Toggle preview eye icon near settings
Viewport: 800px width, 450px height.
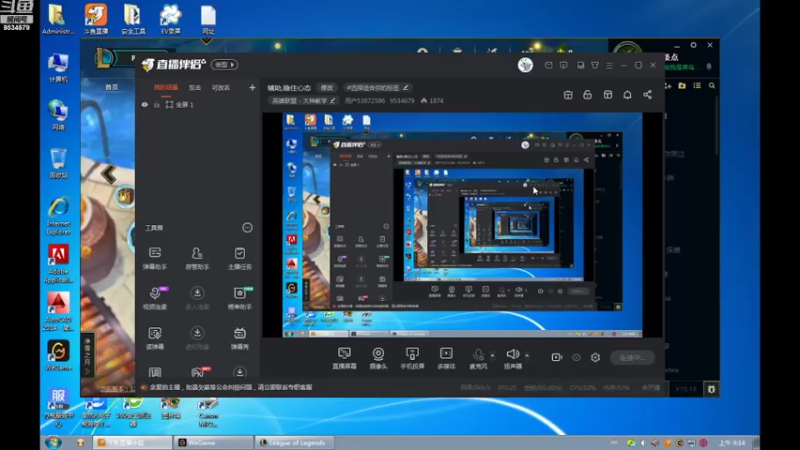(576, 358)
